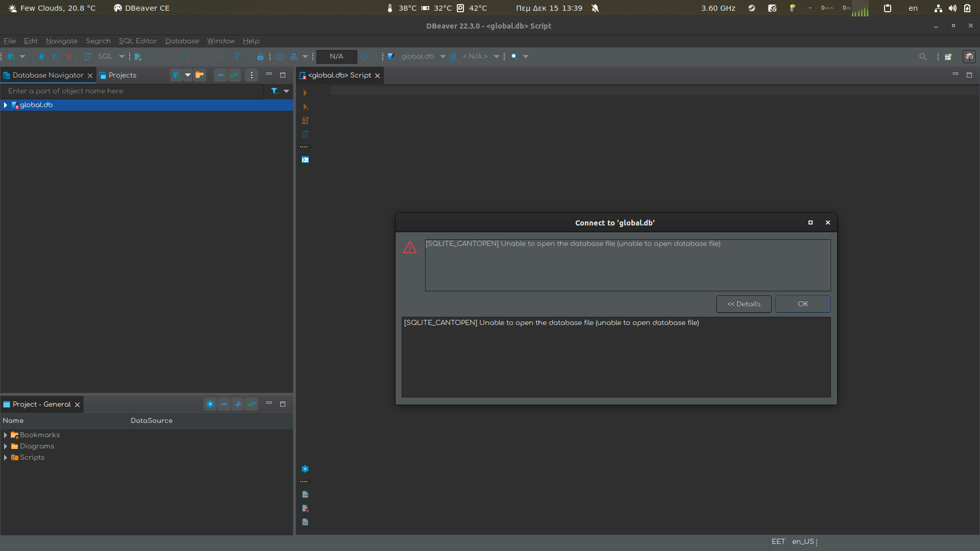Show the output panel icon

point(305,494)
